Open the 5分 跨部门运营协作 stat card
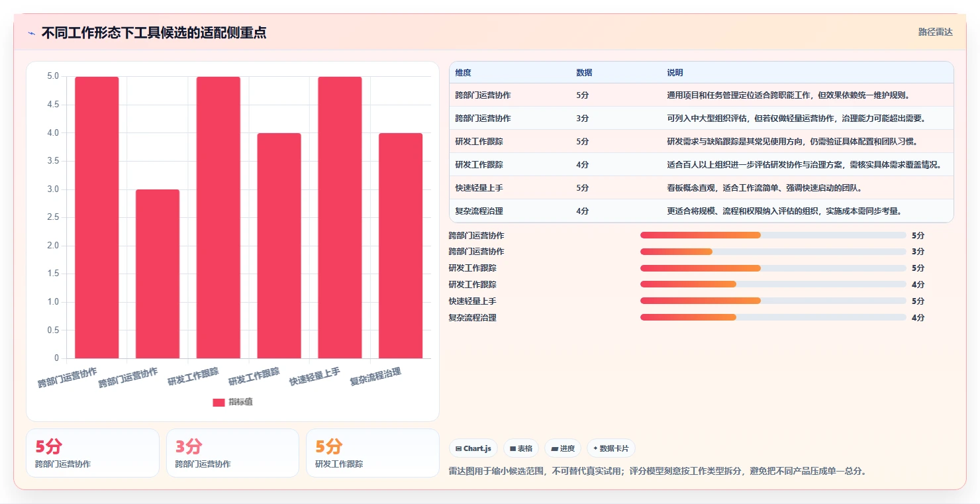 (93, 453)
